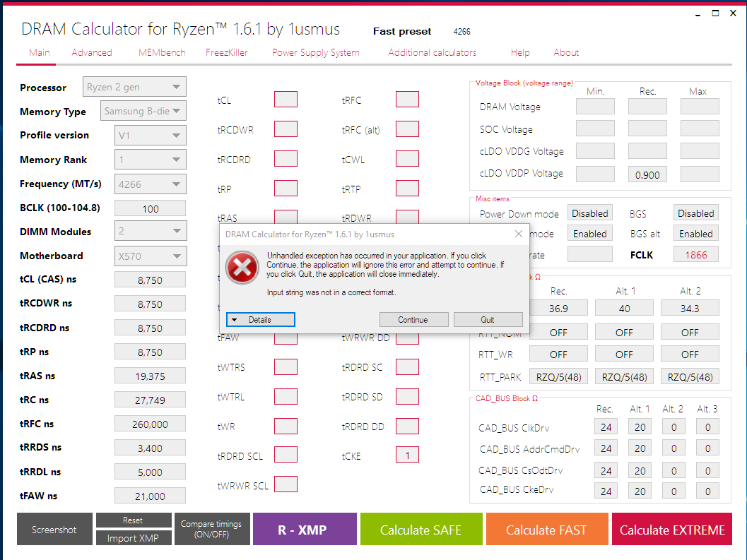Viewport: 747px width, 560px height.
Task: Click the BGS Disabled value
Action: pos(695,213)
